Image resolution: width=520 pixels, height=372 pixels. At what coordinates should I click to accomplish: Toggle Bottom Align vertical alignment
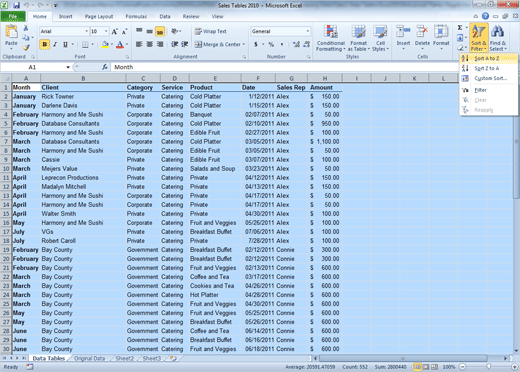pos(160,31)
